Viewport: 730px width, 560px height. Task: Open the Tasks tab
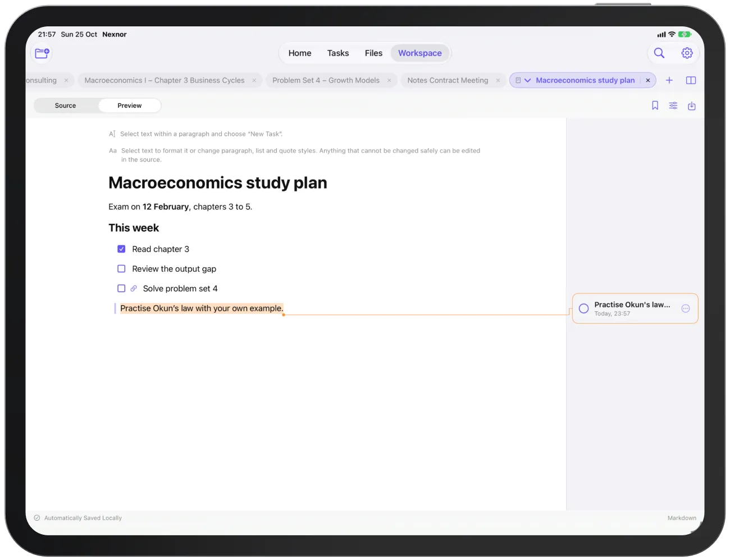(338, 53)
